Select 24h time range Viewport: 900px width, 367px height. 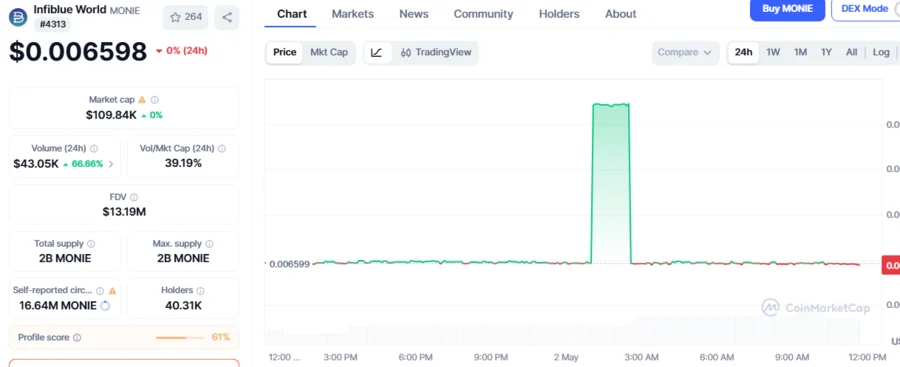[x=743, y=52]
